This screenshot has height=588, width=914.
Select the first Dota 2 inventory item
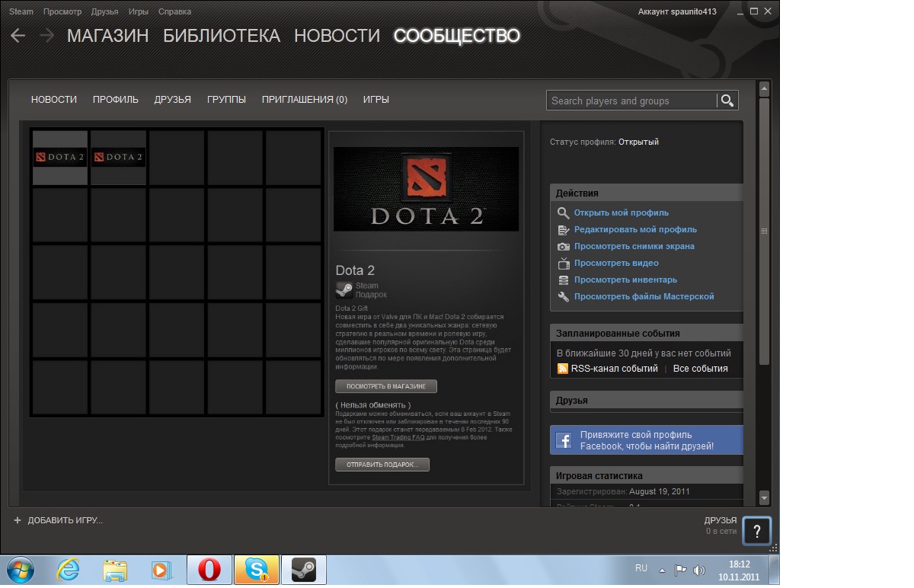click(60, 158)
